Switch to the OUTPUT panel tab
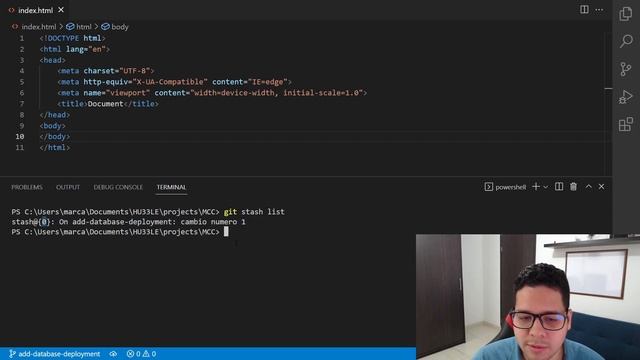This screenshot has width=640, height=360. [68, 187]
